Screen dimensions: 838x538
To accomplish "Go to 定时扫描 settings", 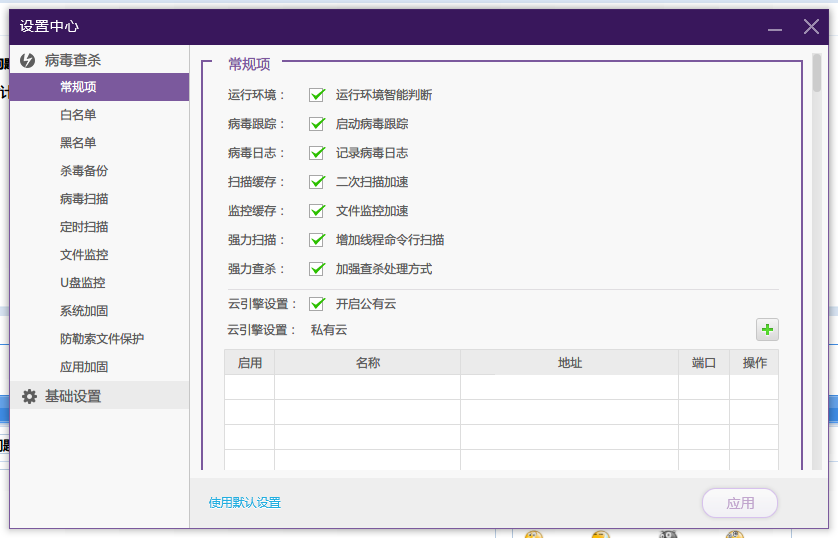I will (84, 227).
